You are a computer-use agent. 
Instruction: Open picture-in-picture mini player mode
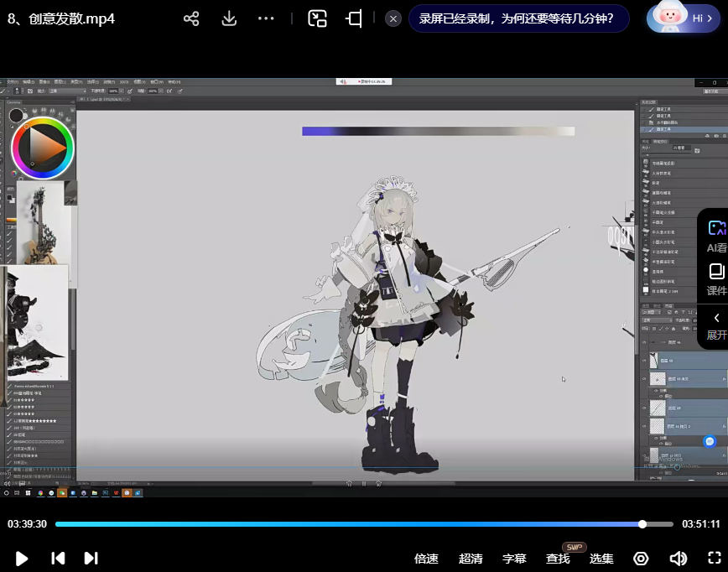click(317, 18)
